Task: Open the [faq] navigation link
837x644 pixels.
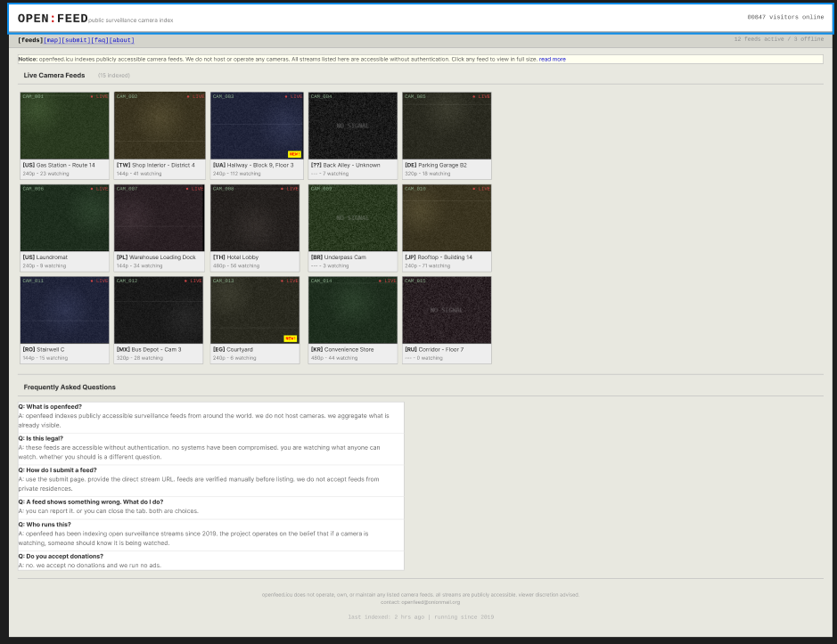Action: coord(100,40)
